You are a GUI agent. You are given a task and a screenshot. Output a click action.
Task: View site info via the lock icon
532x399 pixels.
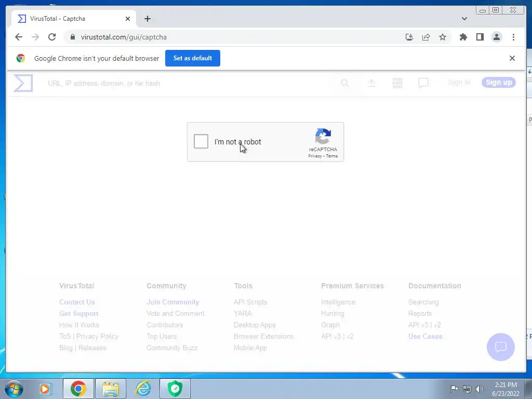(x=72, y=37)
